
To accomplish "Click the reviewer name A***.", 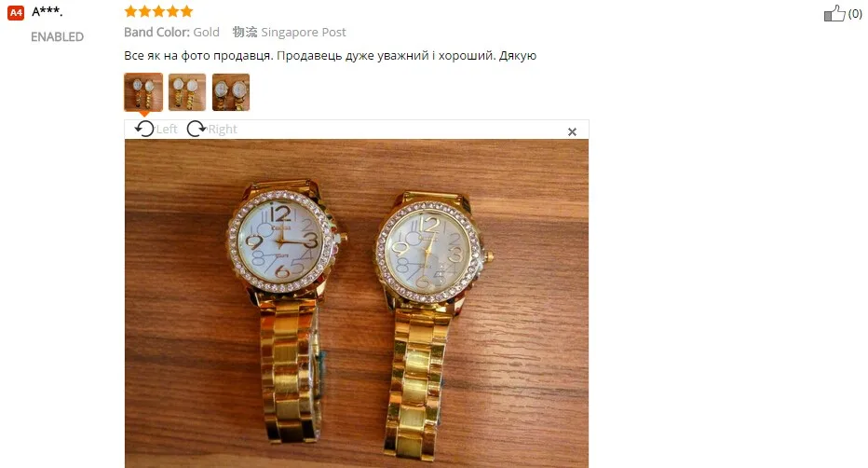I will point(47,11).
